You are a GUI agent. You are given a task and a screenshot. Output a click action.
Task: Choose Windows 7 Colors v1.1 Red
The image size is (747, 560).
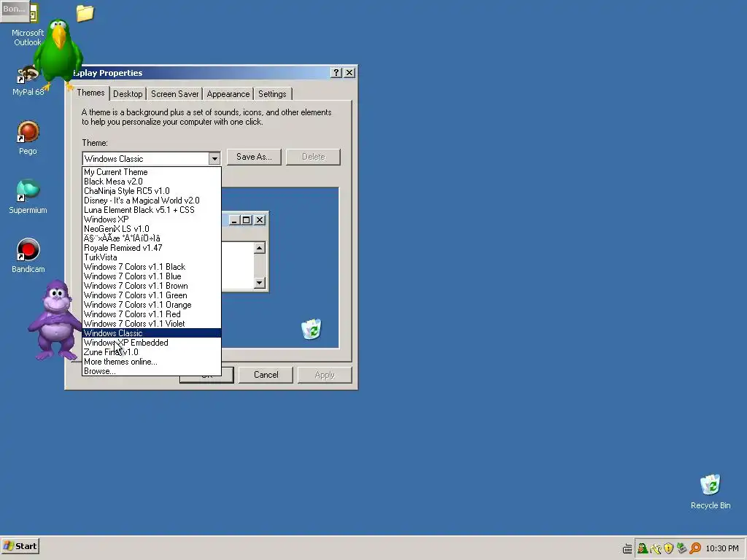coord(152,314)
